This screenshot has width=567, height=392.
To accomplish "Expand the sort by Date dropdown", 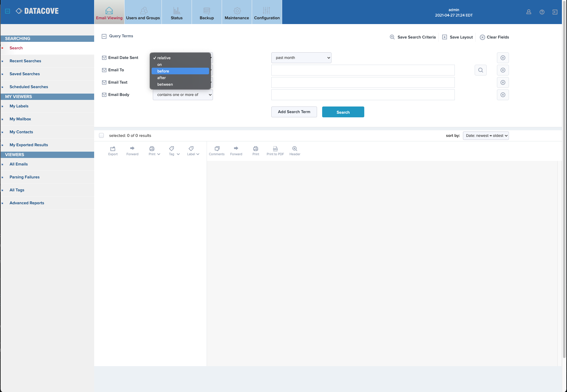I will [x=485, y=136].
